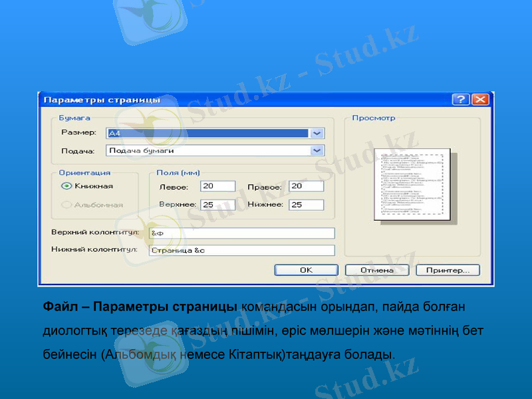Screen dimensions: 532x399
Task: Click the Нижнее margin value field
Action: [x=306, y=204]
